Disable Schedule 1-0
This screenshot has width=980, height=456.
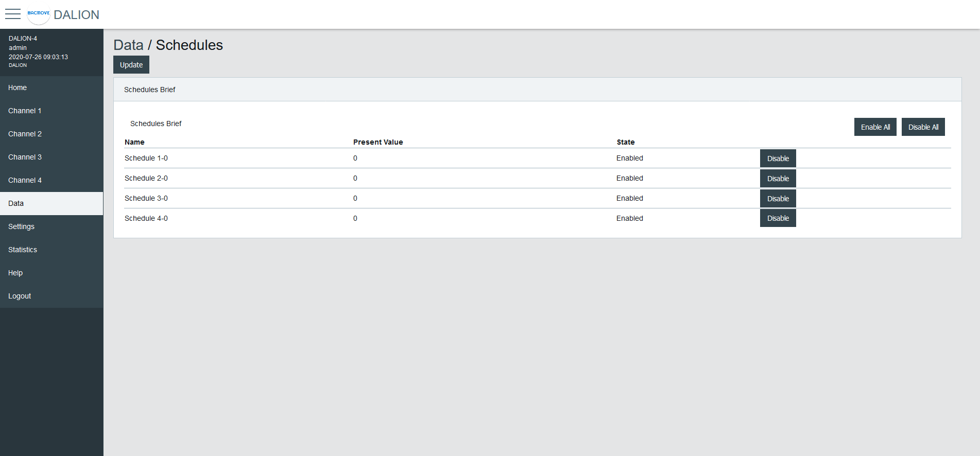coord(778,159)
